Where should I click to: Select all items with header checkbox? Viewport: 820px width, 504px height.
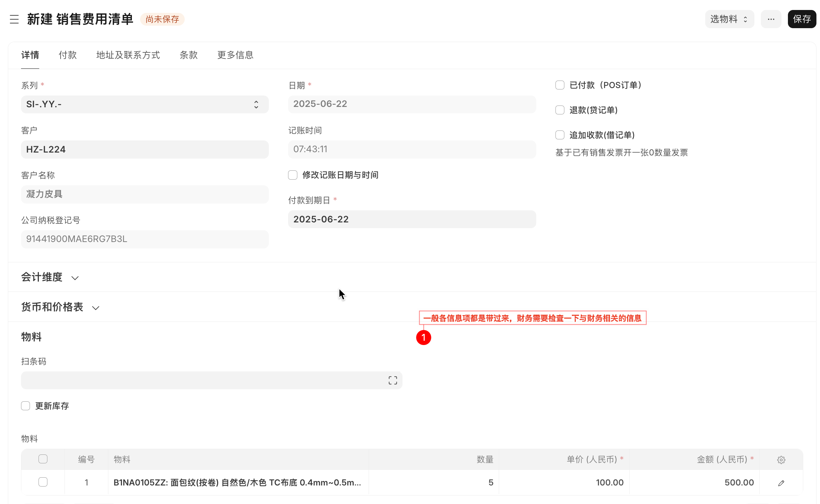pyautogui.click(x=43, y=459)
